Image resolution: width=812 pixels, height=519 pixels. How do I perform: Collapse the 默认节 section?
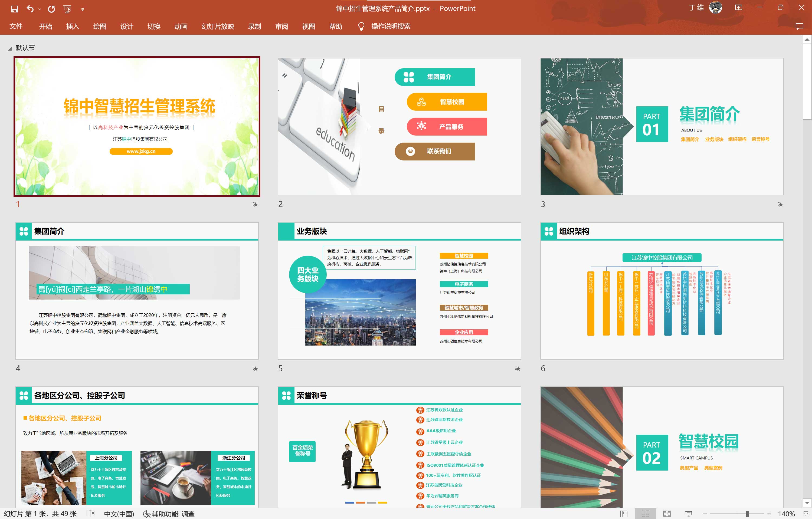[x=10, y=48]
